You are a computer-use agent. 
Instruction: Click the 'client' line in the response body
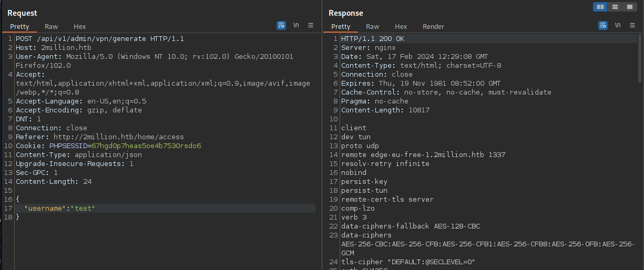tap(354, 128)
